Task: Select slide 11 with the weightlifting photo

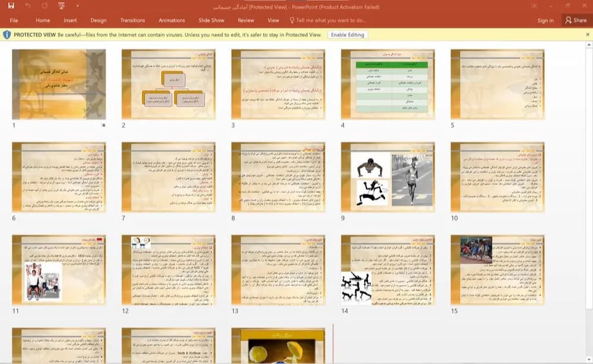Action: (59, 270)
